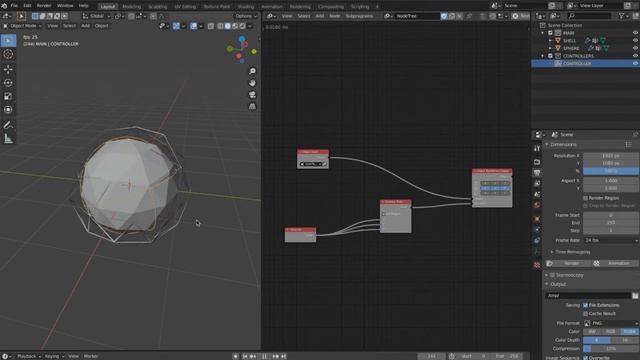The image size is (640, 360).
Task: Select the Move tool
Action: click(8, 69)
